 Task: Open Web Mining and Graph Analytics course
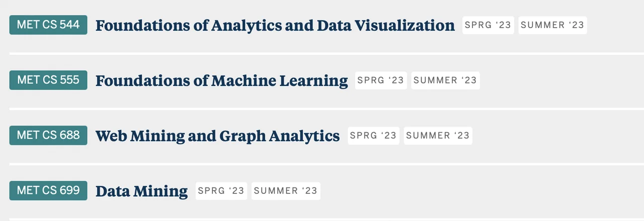(x=217, y=136)
